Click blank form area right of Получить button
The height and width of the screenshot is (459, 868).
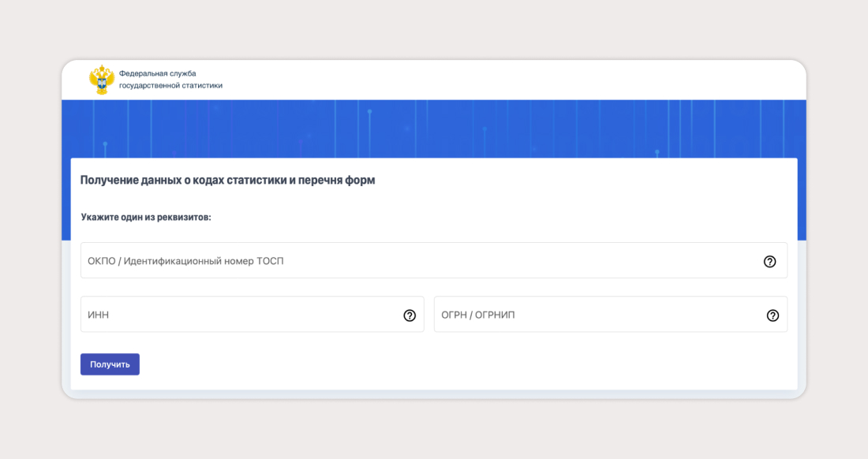pos(473,364)
